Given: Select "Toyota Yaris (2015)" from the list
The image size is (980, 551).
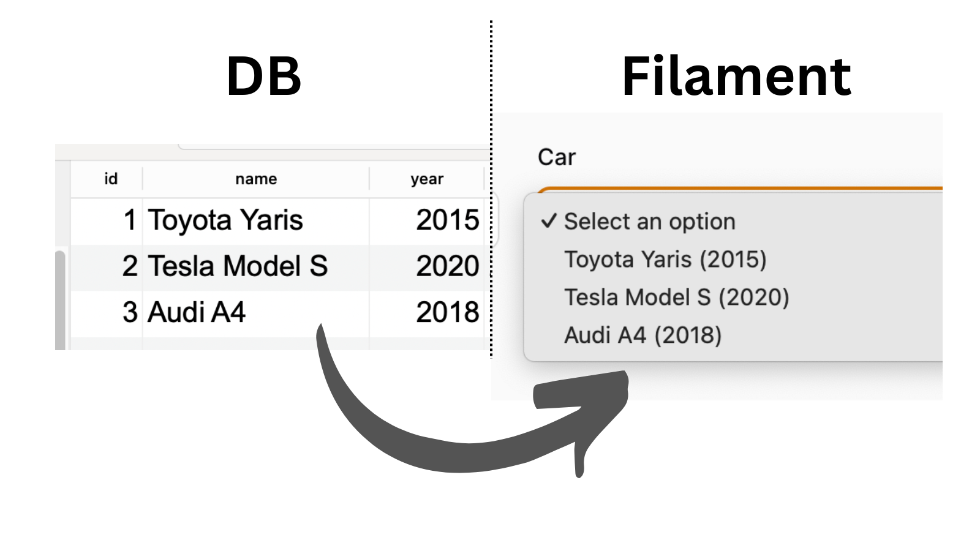Looking at the screenshot, I should [x=665, y=260].
